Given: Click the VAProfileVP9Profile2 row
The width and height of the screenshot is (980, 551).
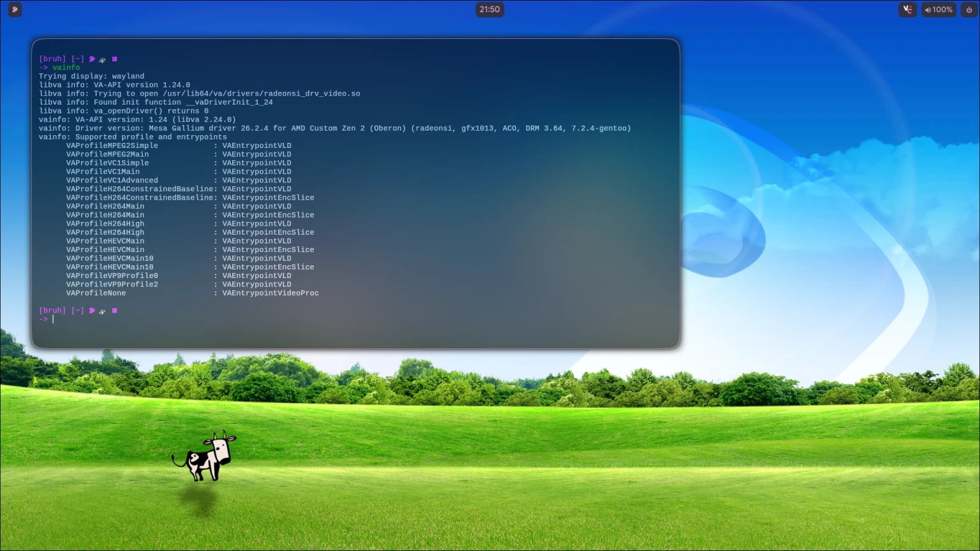Looking at the screenshot, I should coord(179,284).
